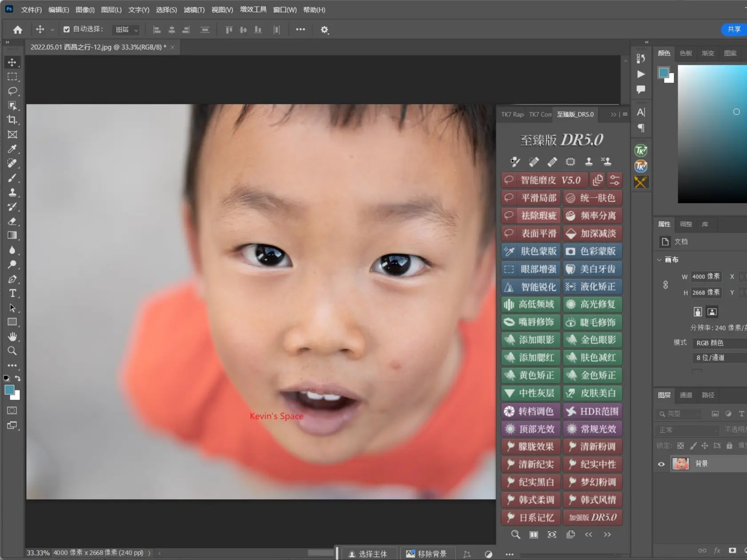Select the Frame tool
This screenshot has height=560, width=747.
click(12, 135)
